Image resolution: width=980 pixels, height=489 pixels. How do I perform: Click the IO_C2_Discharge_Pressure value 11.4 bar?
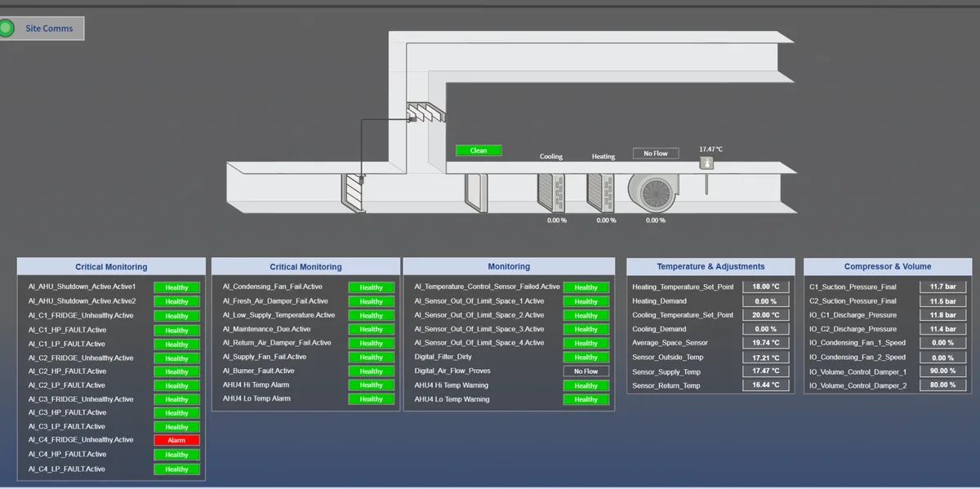point(943,329)
